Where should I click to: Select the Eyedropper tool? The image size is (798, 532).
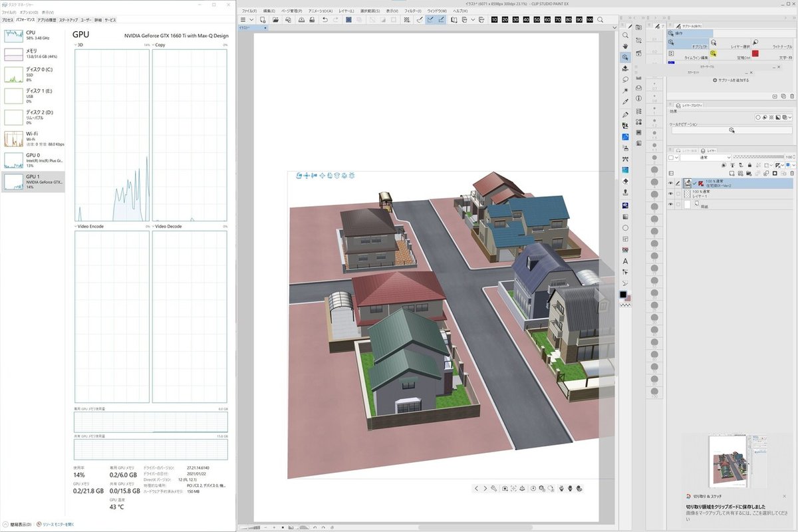pos(625,102)
